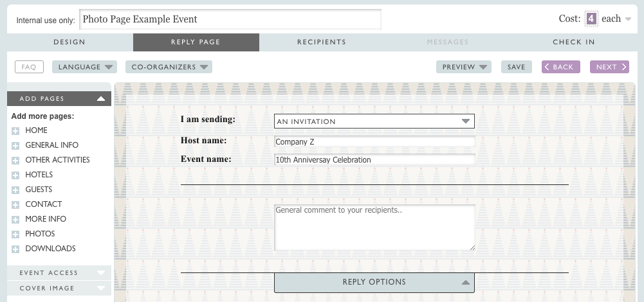Switch to the Design tab
644x302 pixels.
[x=69, y=42]
